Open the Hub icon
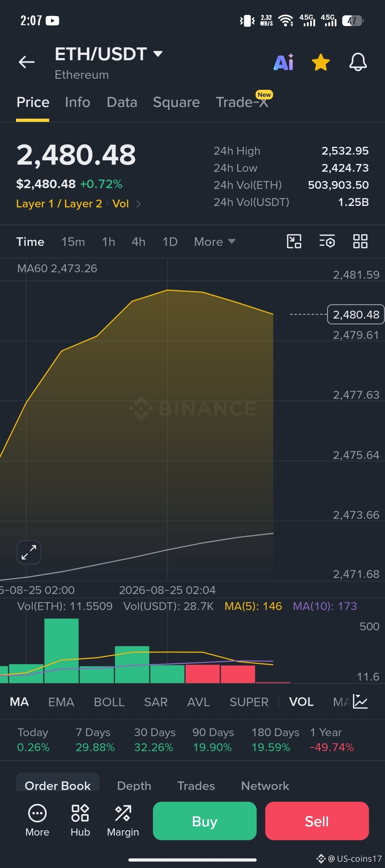 [x=80, y=820]
